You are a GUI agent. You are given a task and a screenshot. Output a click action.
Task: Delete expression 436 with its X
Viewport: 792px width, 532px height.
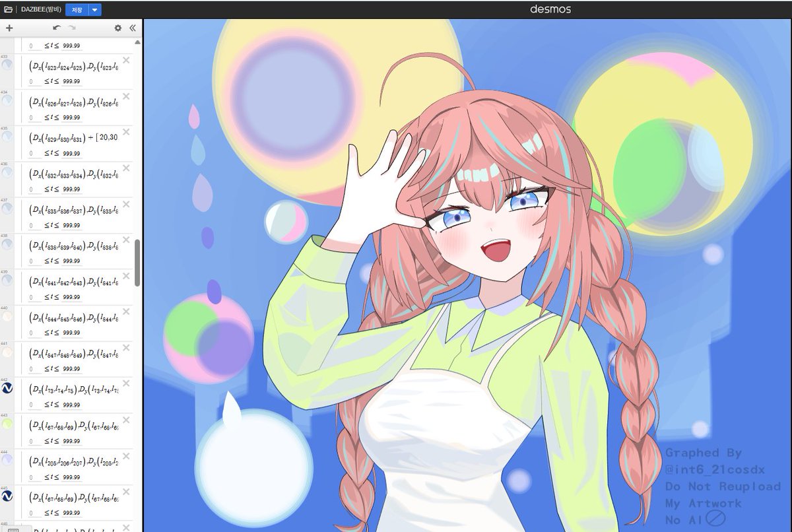pyautogui.click(x=126, y=168)
